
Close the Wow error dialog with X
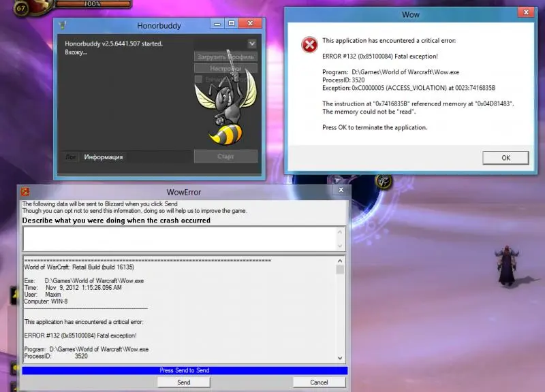tap(526, 12)
